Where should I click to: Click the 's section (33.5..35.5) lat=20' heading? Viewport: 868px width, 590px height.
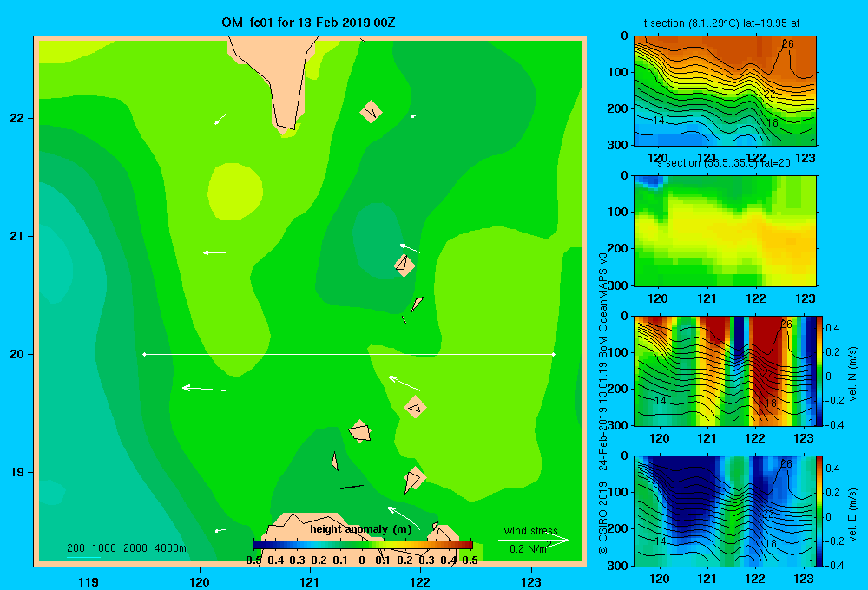click(x=724, y=163)
